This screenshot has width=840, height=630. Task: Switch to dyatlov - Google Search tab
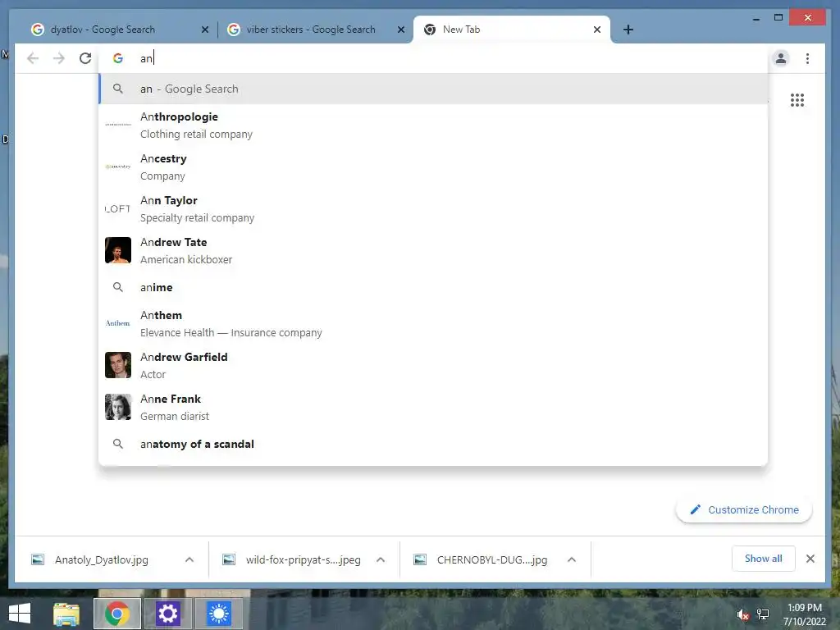pyautogui.click(x=121, y=30)
